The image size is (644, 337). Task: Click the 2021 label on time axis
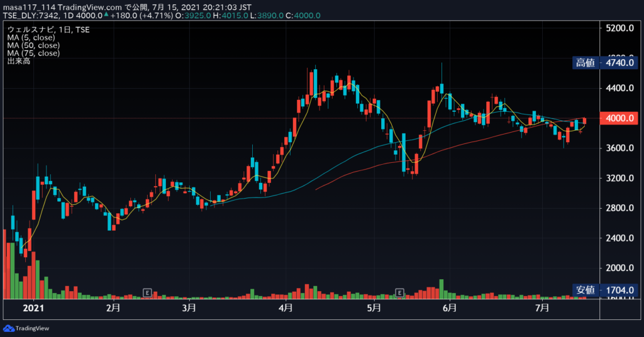(33, 308)
